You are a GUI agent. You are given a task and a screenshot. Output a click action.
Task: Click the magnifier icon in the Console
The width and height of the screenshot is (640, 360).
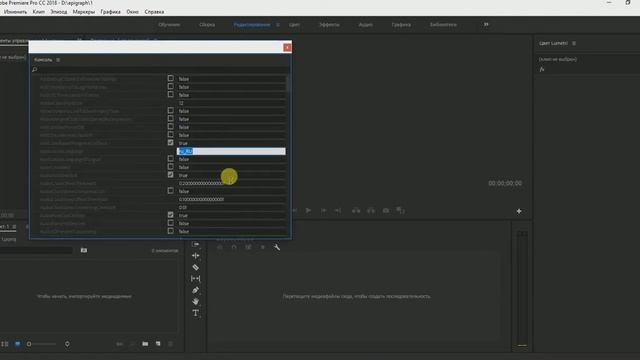pyautogui.click(x=35, y=70)
